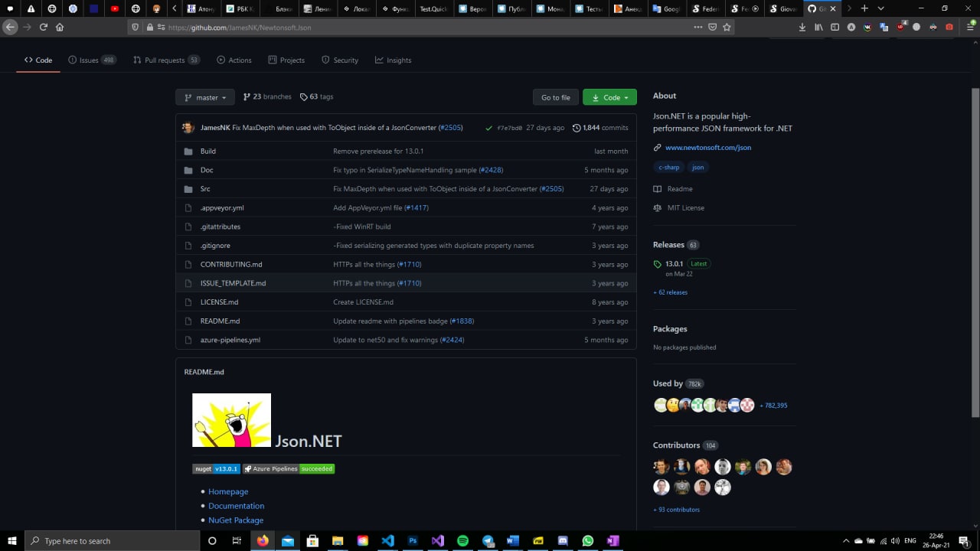View the Insights tab
This screenshot has height=551, width=980.
(x=393, y=60)
